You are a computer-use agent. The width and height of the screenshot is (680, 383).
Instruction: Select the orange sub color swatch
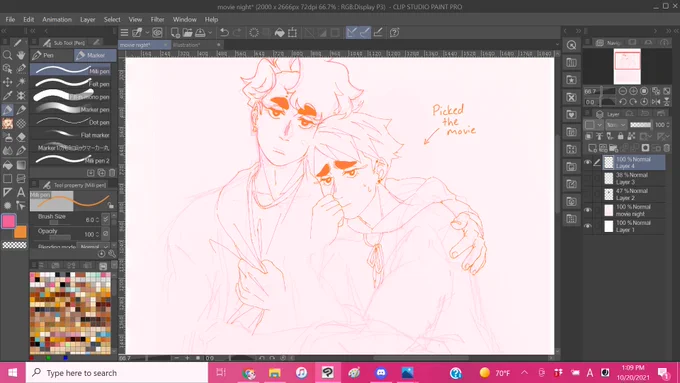click(20, 232)
